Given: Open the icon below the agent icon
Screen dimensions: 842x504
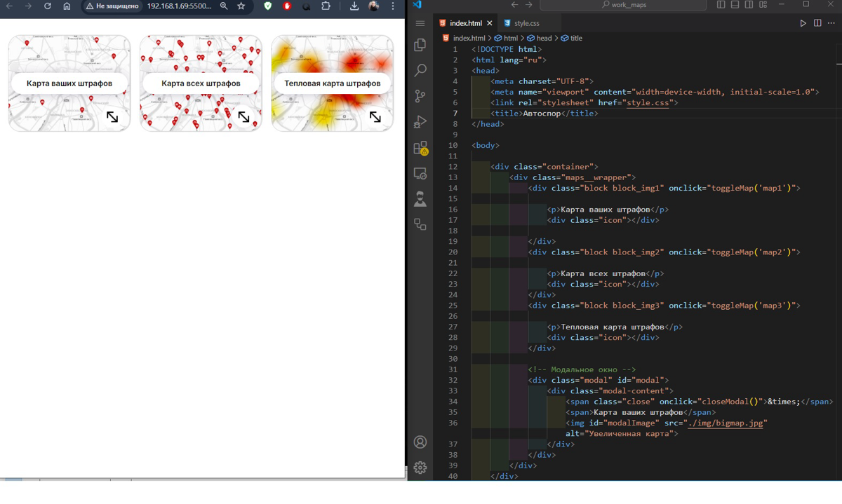Looking at the screenshot, I should (x=420, y=224).
